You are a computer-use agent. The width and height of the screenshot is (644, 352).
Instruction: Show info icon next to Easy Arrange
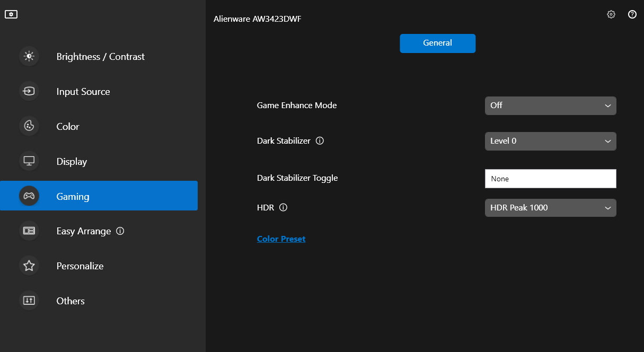[x=120, y=231]
